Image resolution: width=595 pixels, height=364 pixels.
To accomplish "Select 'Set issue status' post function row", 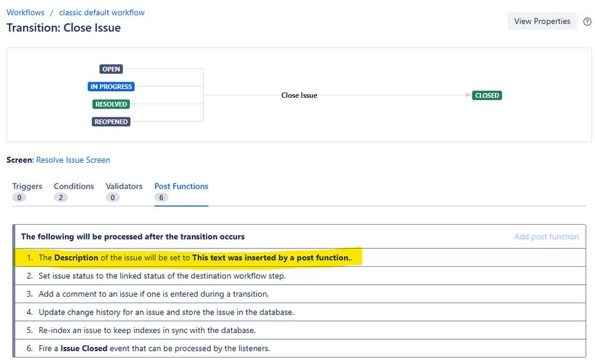I will point(300,276).
